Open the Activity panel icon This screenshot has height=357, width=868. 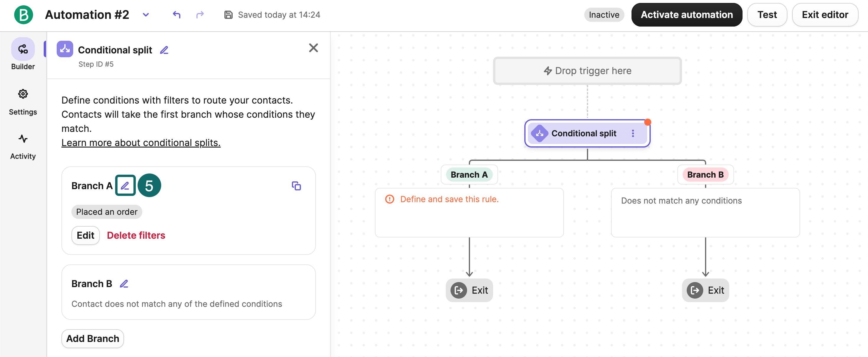click(x=22, y=138)
